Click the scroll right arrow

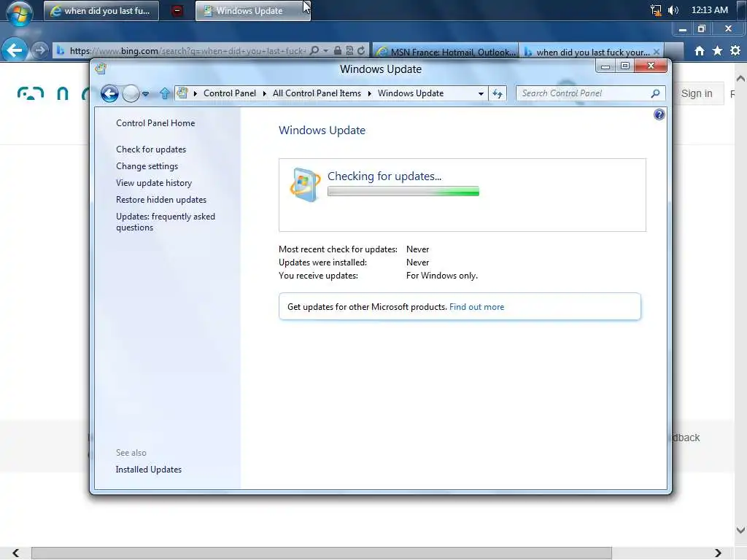(x=718, y=553)
